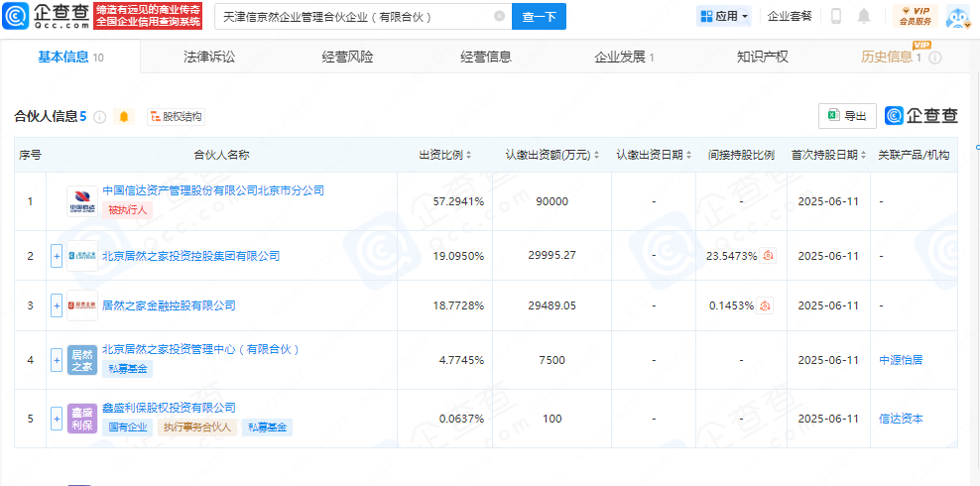This screenshot has height=486, width=980.
Task: Open the 企业套餐 link in header
Action: tap(790, 16)
